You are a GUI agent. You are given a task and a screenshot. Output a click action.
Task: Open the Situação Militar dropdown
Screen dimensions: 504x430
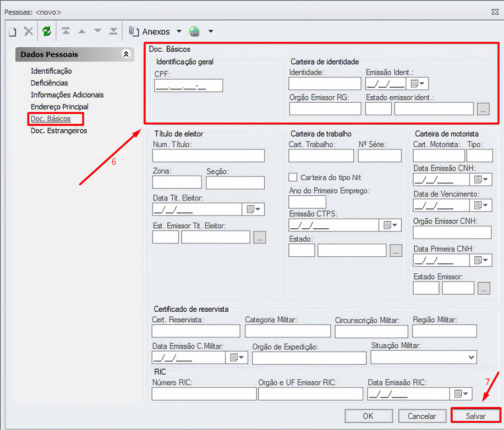pos(471,357)
